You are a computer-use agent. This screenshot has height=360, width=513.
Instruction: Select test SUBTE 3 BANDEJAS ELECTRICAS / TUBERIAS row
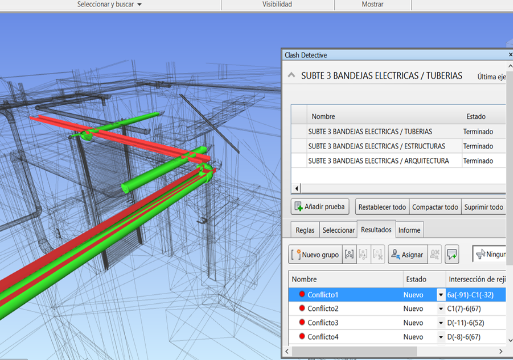[x=398, y=131]
